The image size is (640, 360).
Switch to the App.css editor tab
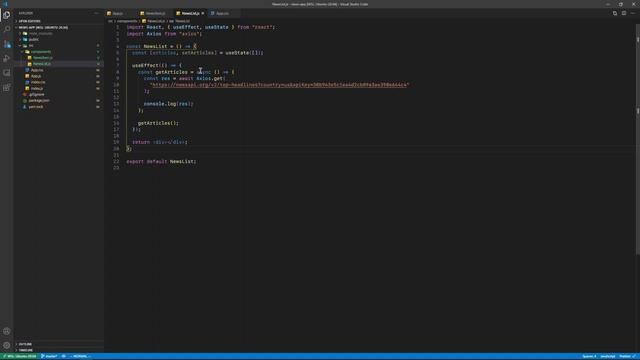tap(222, 13)
